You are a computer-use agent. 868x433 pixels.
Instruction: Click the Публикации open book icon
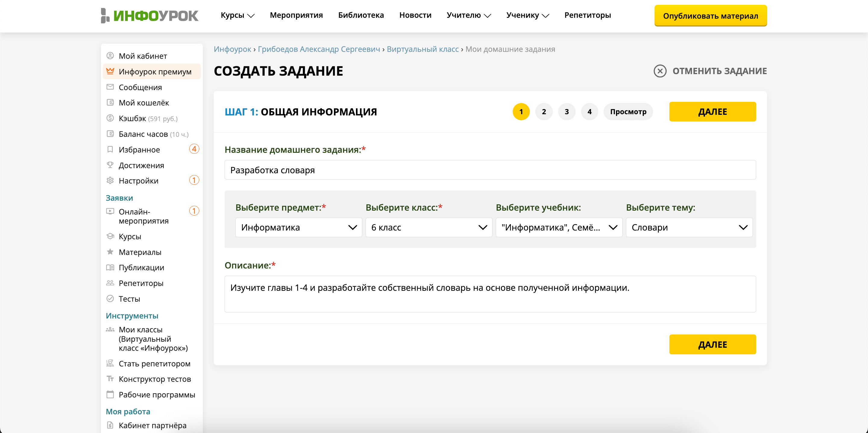click(110, 267)
